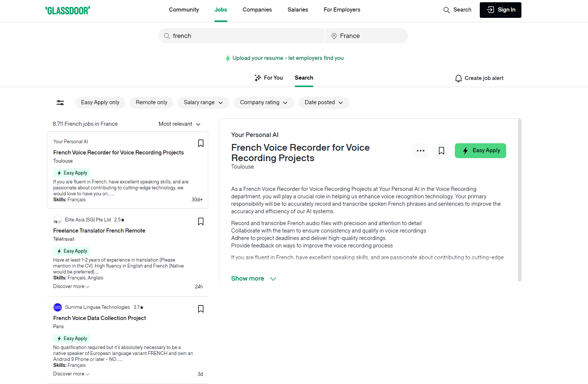Click Your Personal AI in detail panel
The height and width of the screenshot is (384, 588).
[x=255, y=135]
